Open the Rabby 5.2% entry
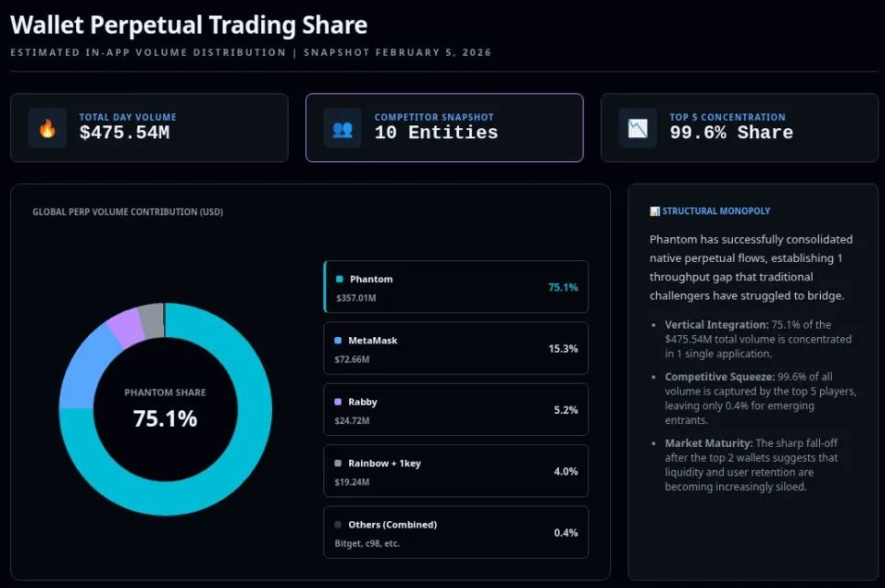This screenshot has width=885, height=588. [x=455, y=409]
